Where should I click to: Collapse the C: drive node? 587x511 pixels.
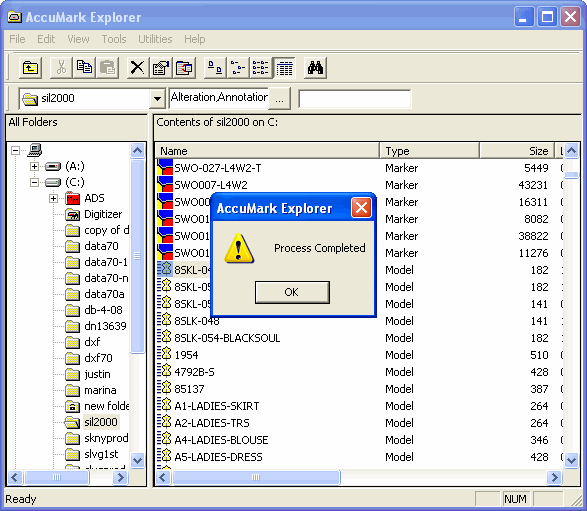pos(34,182)
